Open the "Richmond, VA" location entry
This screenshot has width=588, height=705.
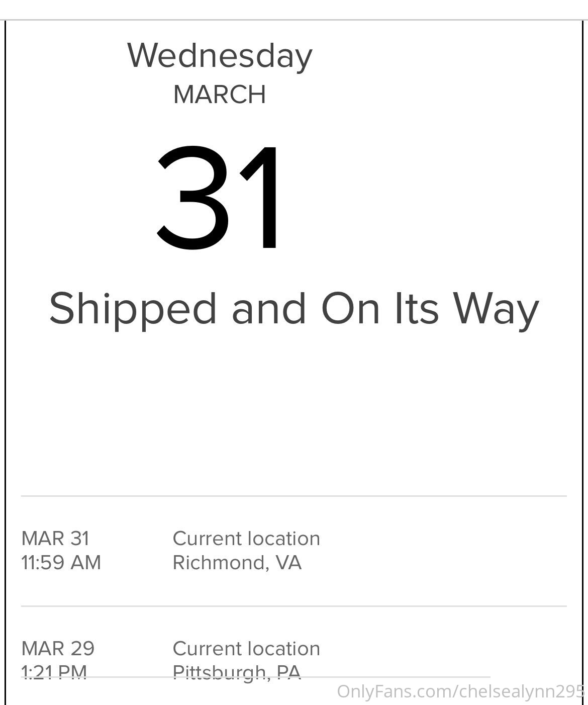point(237,562)
